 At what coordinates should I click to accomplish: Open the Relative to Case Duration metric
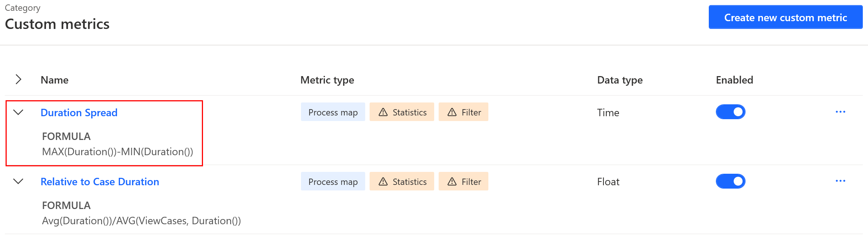pos(100,182)
